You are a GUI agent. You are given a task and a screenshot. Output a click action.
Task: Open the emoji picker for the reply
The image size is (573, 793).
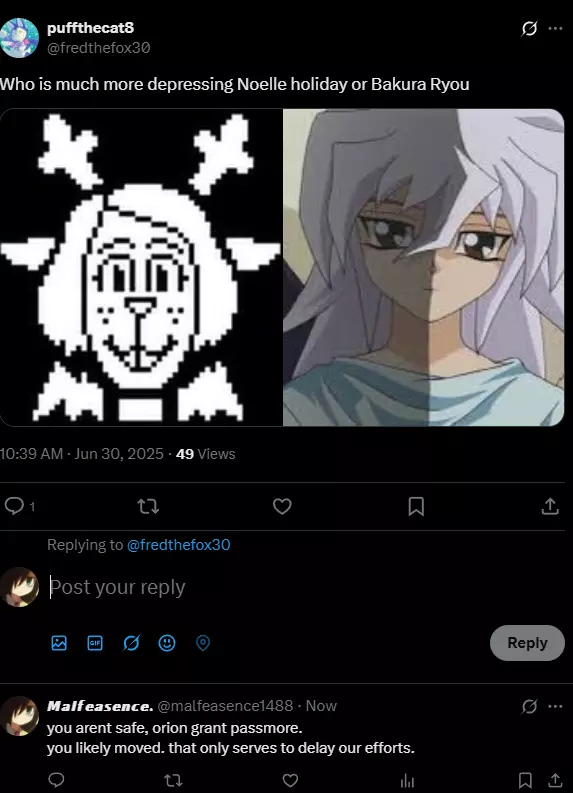(x=167, y=643)
